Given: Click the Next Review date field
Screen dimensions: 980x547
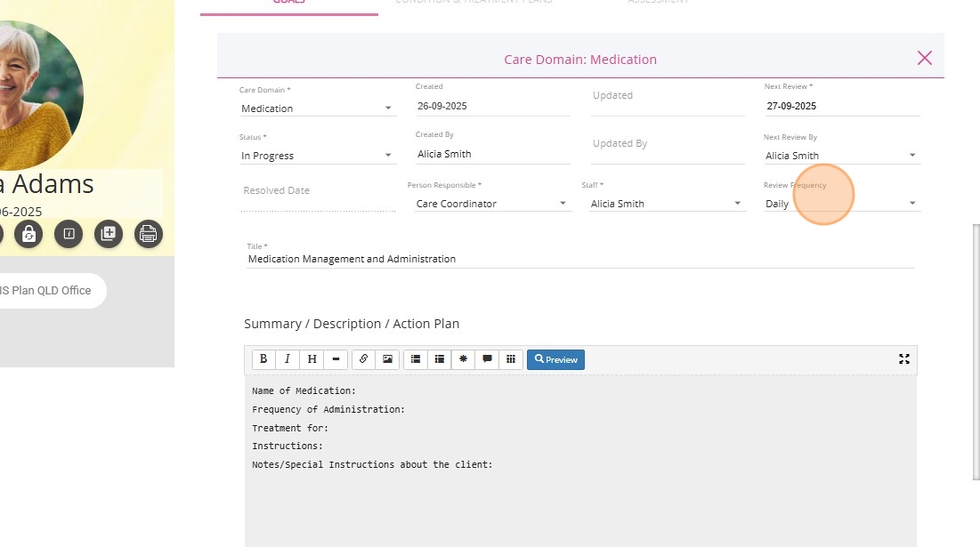Looking at the screenshot, I should [x=841, y=106].
